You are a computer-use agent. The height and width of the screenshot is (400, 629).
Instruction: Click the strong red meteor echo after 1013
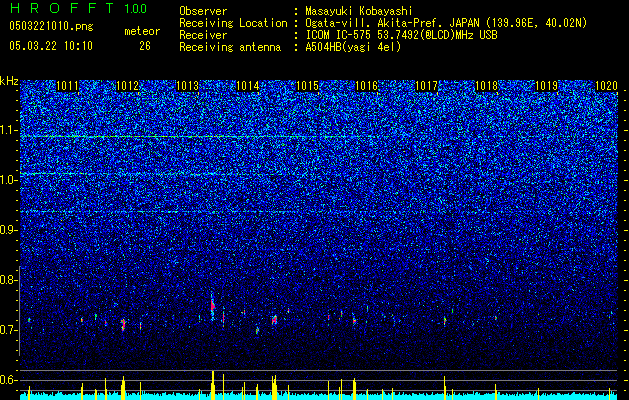(x=213, y=307)
